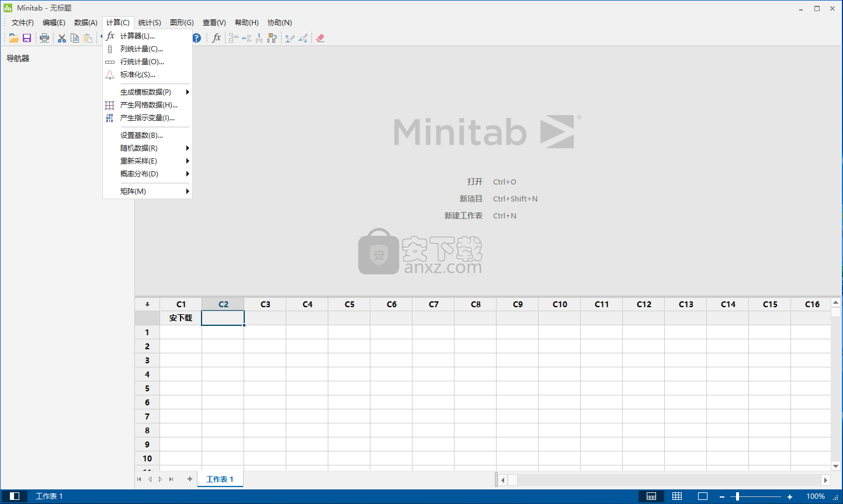Expand 概率分布(D) submenu
Screen dimensions: 843x504
pyautogui.click(x=147, y=174)
